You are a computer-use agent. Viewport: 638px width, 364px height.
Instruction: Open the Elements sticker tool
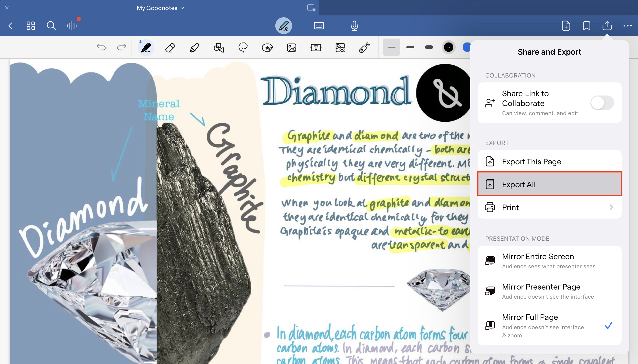267,47
